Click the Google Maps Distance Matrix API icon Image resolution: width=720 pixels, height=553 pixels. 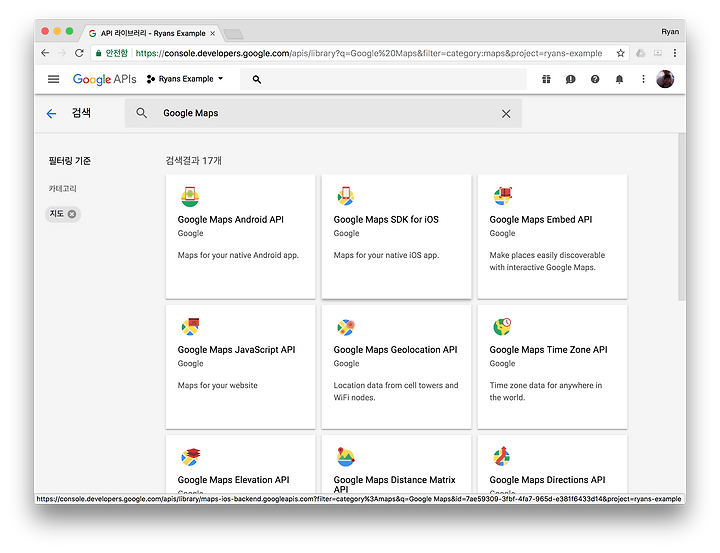pyautogui.click(x=345, y=457)
